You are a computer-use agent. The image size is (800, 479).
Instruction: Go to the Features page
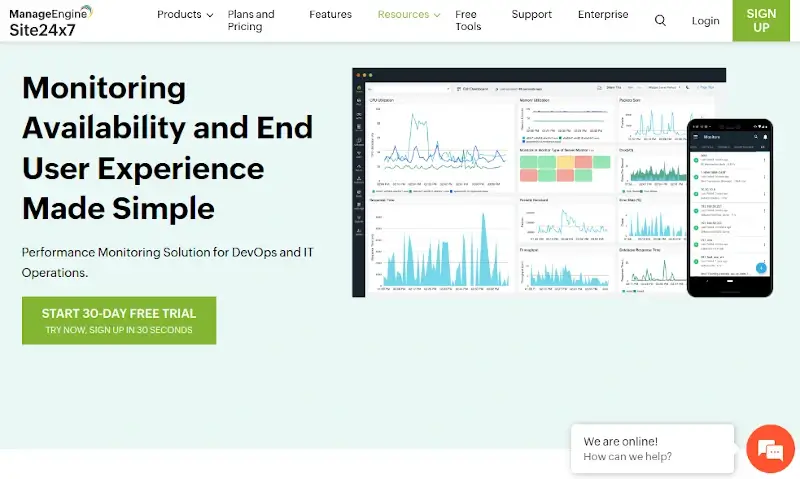click(x=330, y=14)
